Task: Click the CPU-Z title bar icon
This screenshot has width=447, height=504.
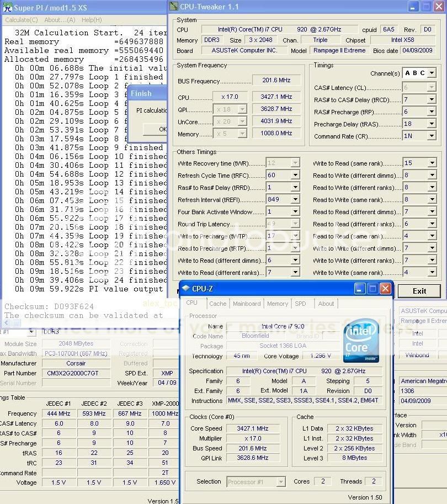Action: [x=186, y=288]
